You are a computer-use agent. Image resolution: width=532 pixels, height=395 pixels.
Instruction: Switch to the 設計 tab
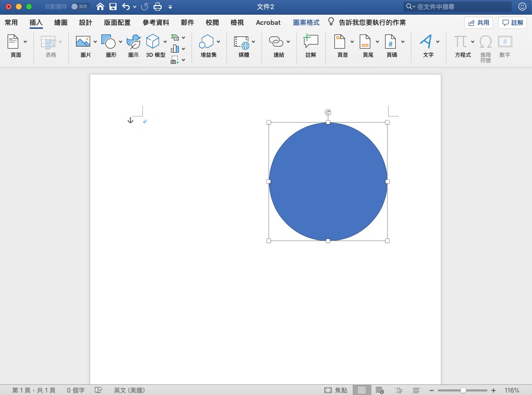[86, 23]
